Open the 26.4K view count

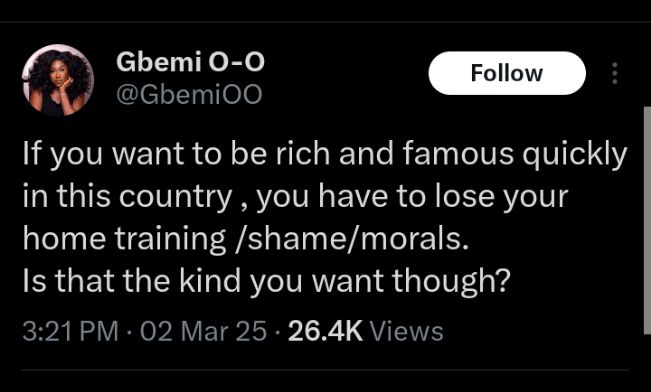coord(326,332)
